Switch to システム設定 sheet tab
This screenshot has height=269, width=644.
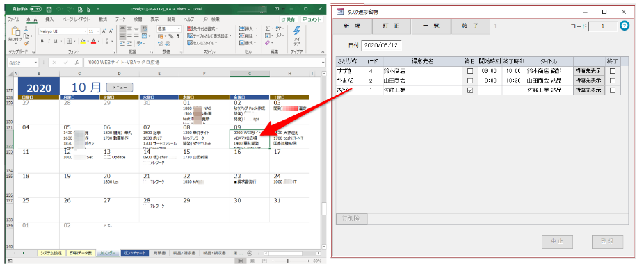pos(51,253)
